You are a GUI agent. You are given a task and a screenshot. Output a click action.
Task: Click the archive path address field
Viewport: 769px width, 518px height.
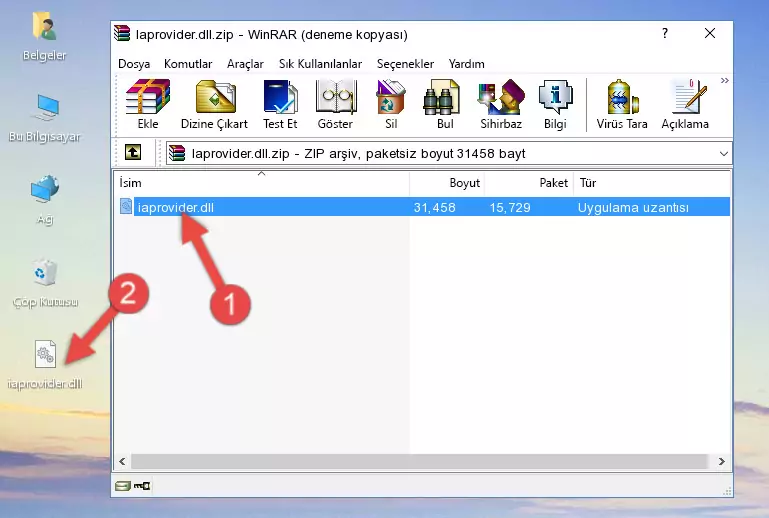tap(449, 154)
